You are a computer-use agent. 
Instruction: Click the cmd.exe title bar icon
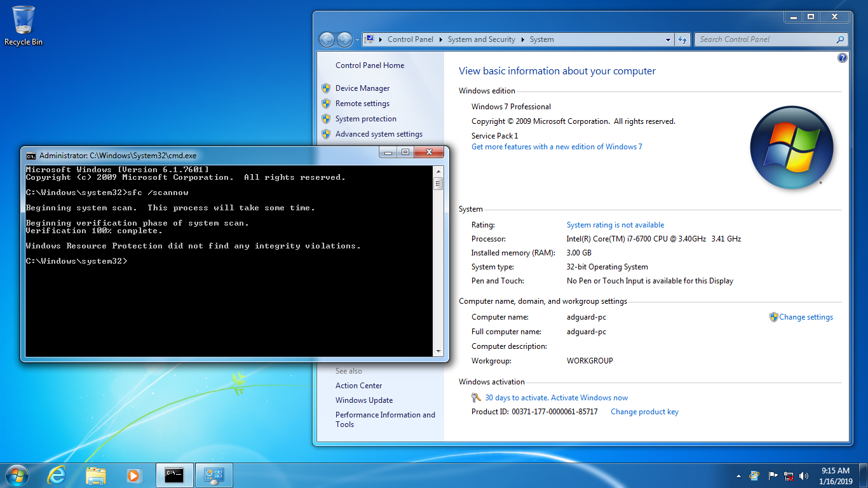(x=31, y=156)
